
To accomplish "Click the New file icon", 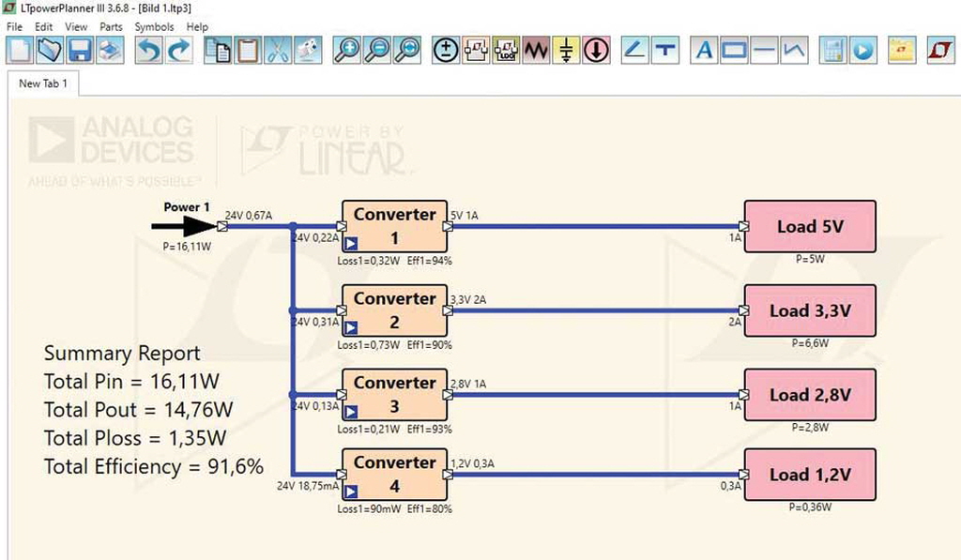I will point(20,51).
